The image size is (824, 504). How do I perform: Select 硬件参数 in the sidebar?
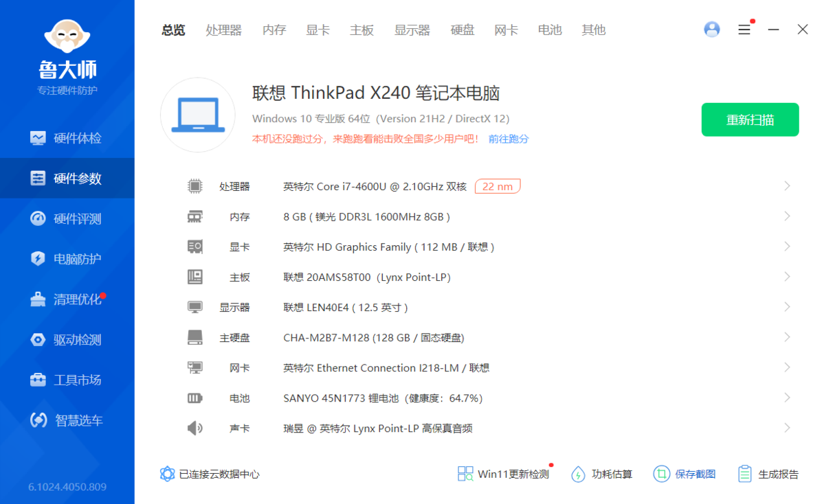click(x=67, y=179)
